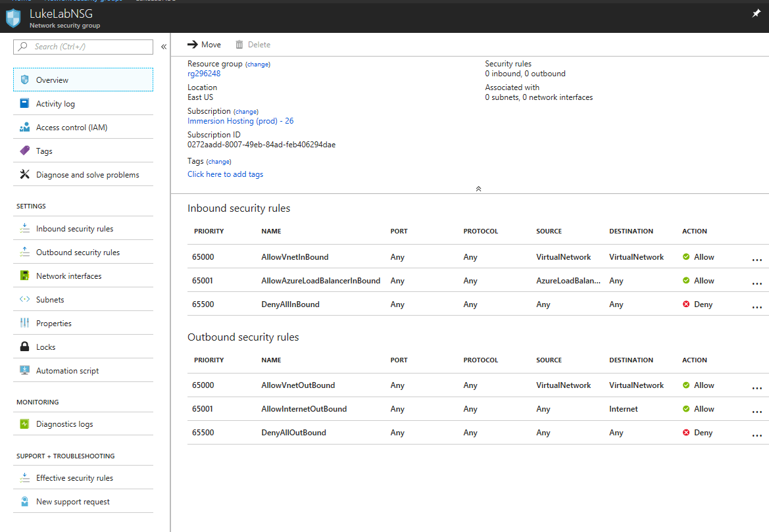Click change next to Resource group

click(258, 64)
